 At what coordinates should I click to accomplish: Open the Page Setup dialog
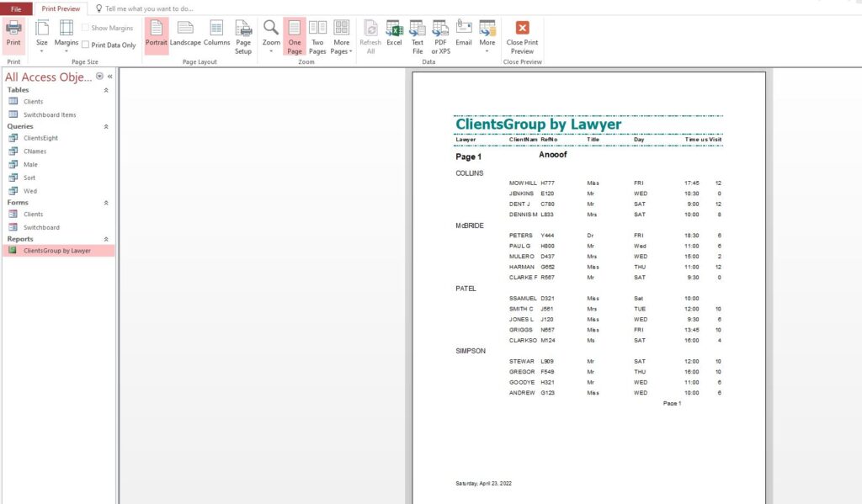243,36
